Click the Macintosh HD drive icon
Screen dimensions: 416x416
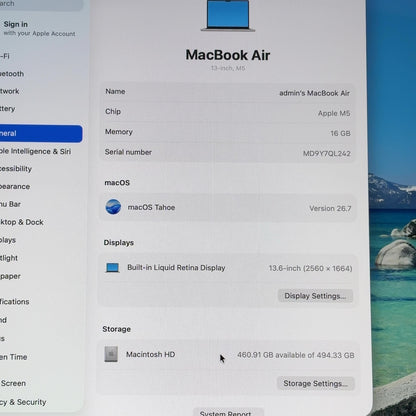[111, 354]
